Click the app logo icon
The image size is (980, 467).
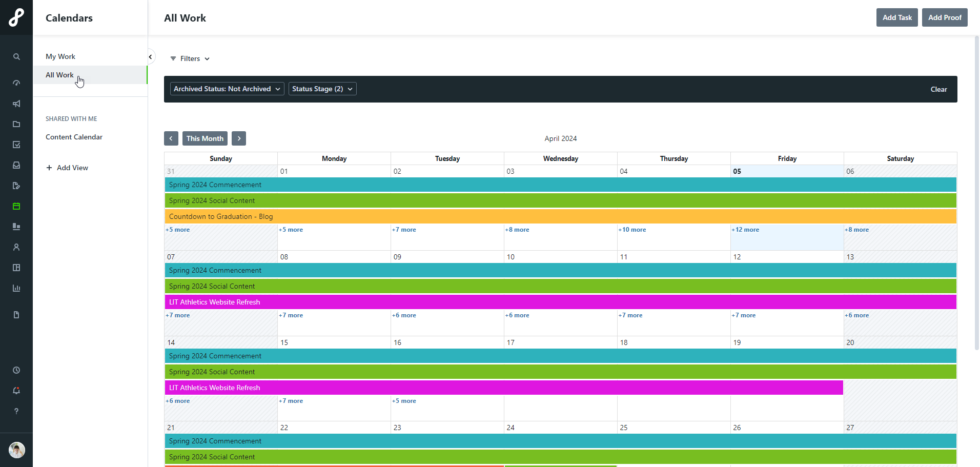[x=16, y=17]
